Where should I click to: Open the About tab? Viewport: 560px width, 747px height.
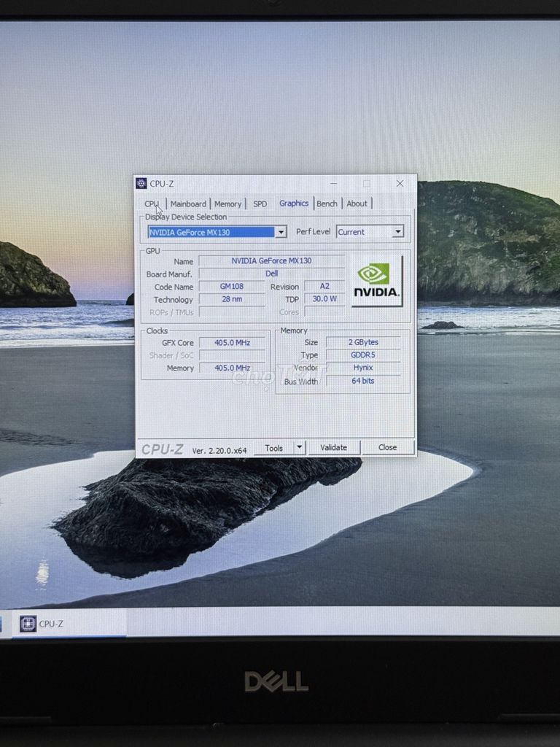357,204
